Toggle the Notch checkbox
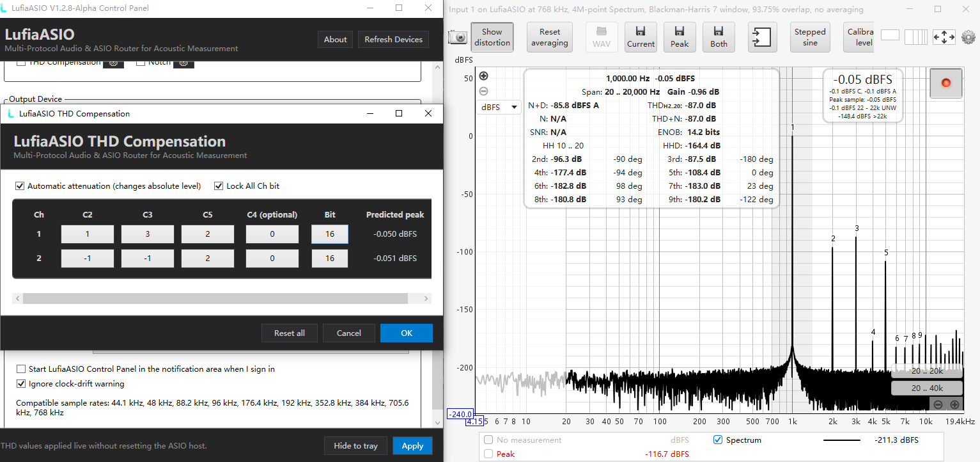Image resolution: width=980 pixels, height=462 pixels. pyautogui.click(x=141, y=63)
